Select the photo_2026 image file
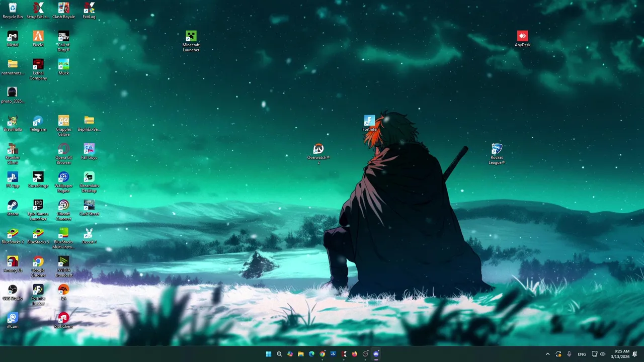The width and height of the screenshot is (644, 362). [x=13, y=95]
